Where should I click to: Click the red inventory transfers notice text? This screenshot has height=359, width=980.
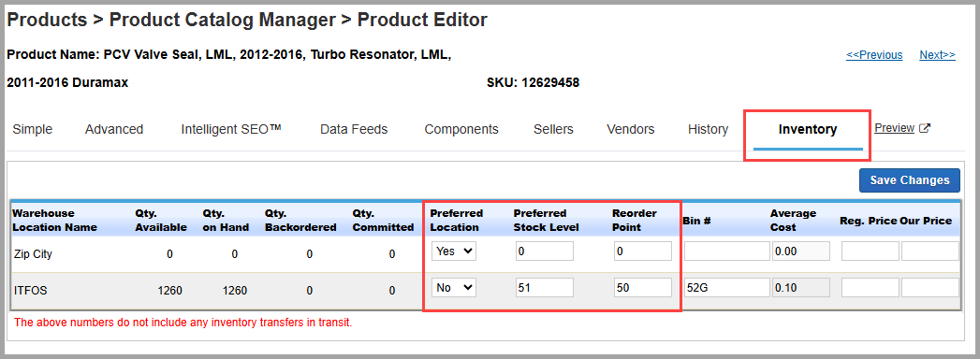point(183,323)
